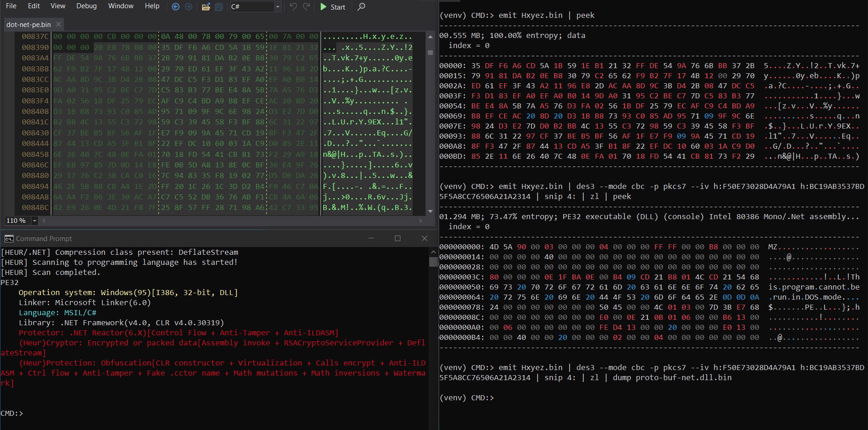This screenshot has height=430, width=868.
Task: Click hex offset 0084BC row label
Action: coord(35,208)
